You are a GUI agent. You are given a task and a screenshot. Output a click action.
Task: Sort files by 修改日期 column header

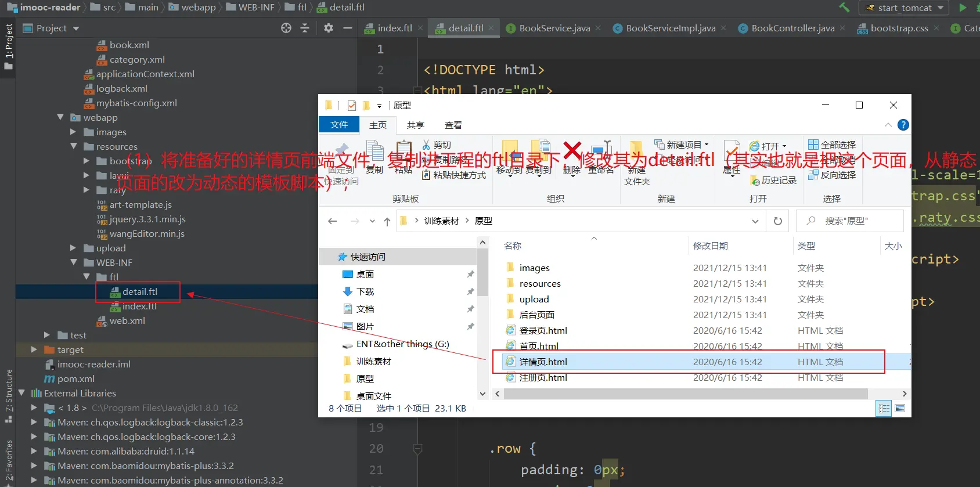[711, 246]
